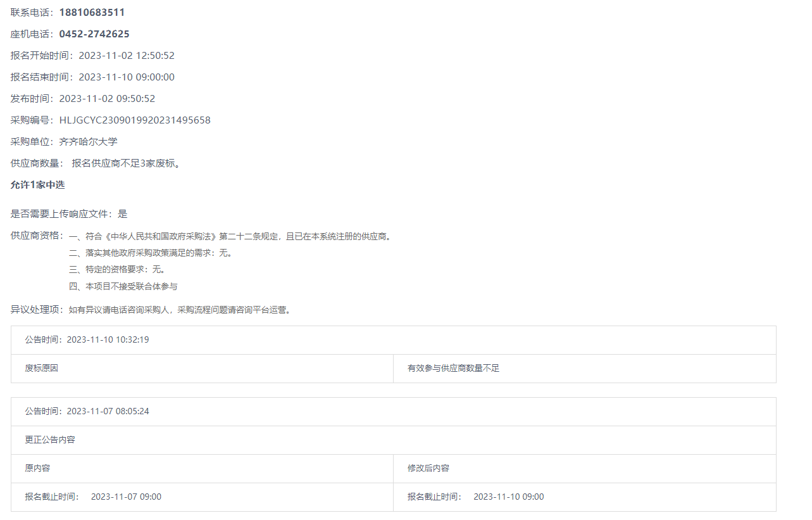The height and width of the screenshot is (520, 812).
Task: Click the revised deadline 2023-11-10 09:00 cell
Action: coord(508,497)
